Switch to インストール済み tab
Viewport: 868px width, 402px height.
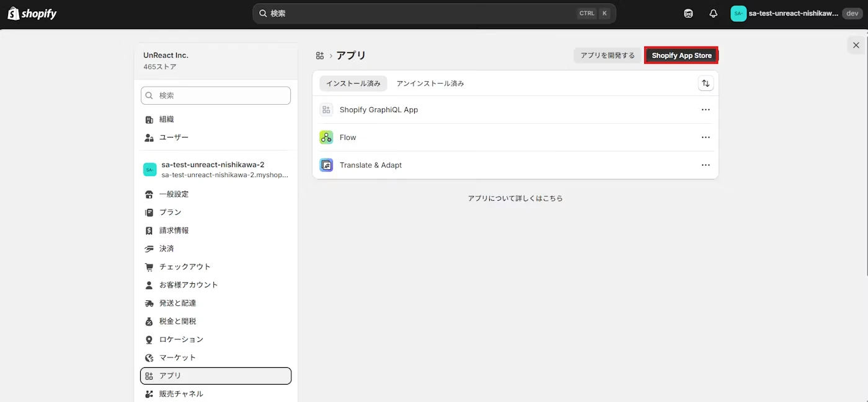[x=353, y=83]
